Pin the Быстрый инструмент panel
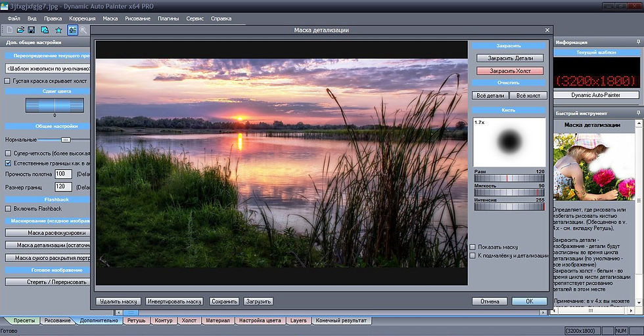The width and height of the screenshot is (644, 336). tap(638, 113)
